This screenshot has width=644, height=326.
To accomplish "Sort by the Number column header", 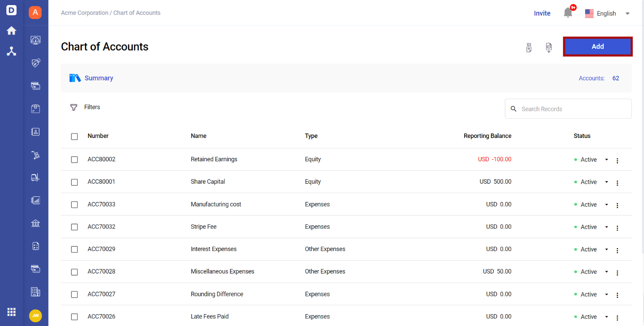I will pos(98,136).
